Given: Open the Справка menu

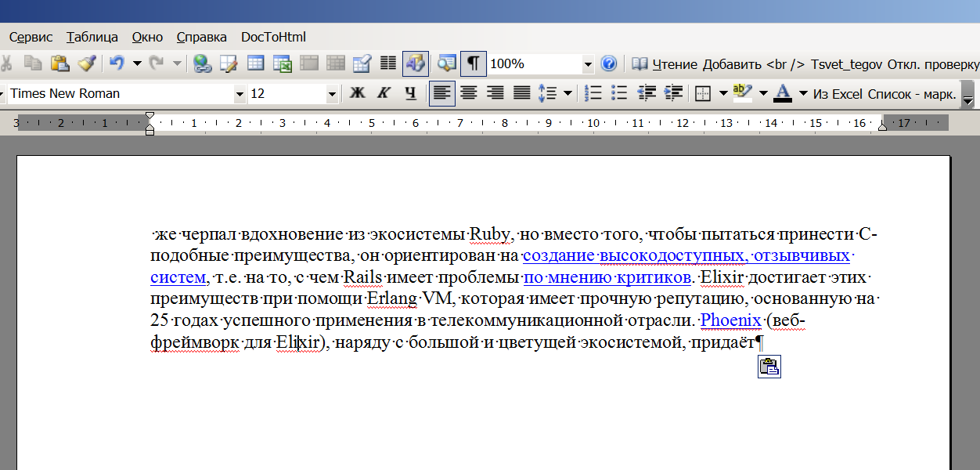Looking at the screenshot, I should (x=201, y=37).
